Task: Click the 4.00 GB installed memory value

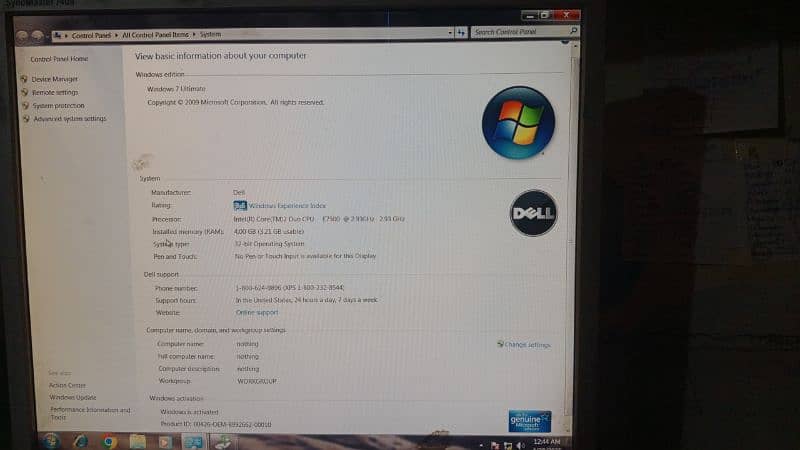Action: coord(269,232)
